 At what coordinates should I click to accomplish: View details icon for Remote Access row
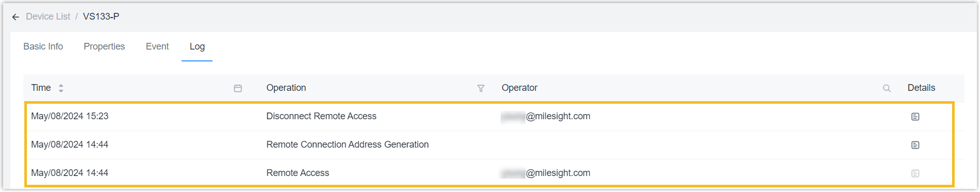click(915, 173)
